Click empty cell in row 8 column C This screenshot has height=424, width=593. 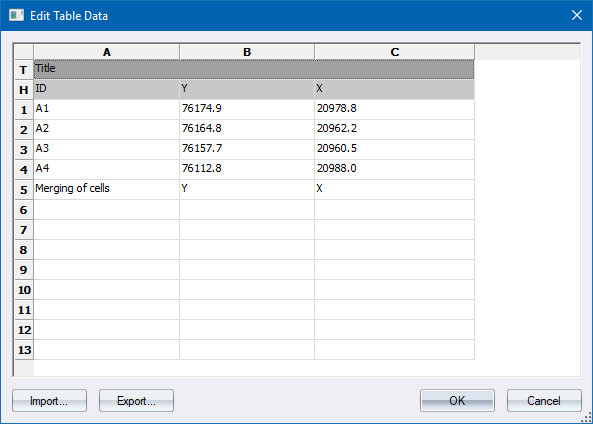point(394,250)
